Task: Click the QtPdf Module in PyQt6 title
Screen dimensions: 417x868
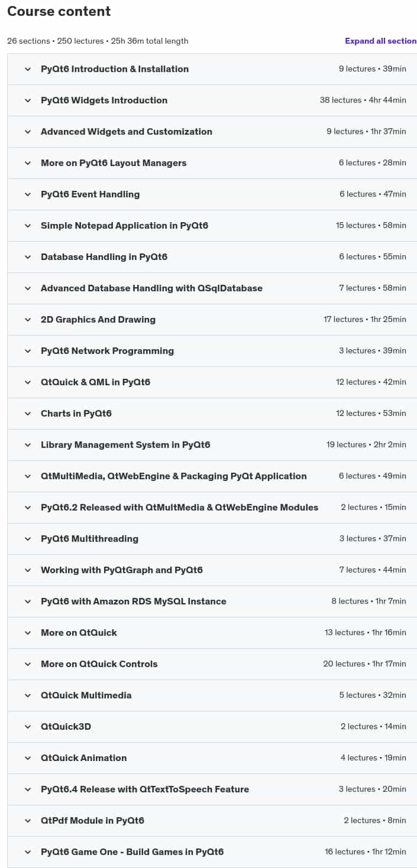Action: [93, 821]
